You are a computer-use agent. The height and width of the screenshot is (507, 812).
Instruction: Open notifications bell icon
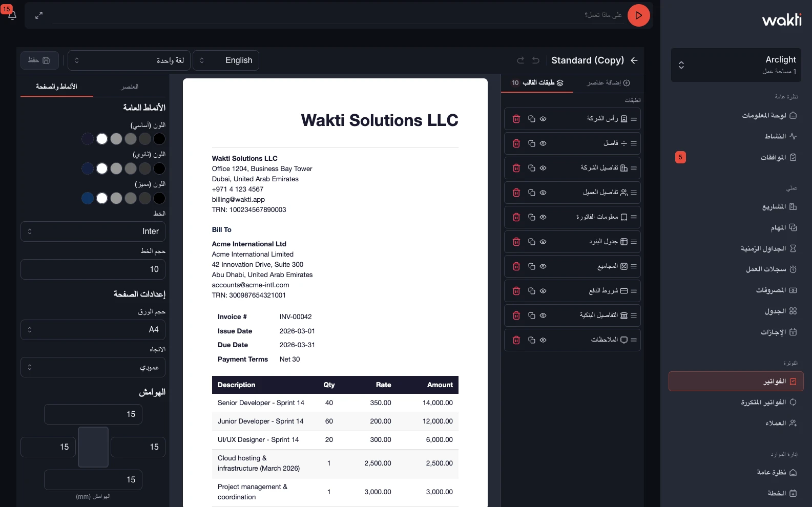point(12,15)
